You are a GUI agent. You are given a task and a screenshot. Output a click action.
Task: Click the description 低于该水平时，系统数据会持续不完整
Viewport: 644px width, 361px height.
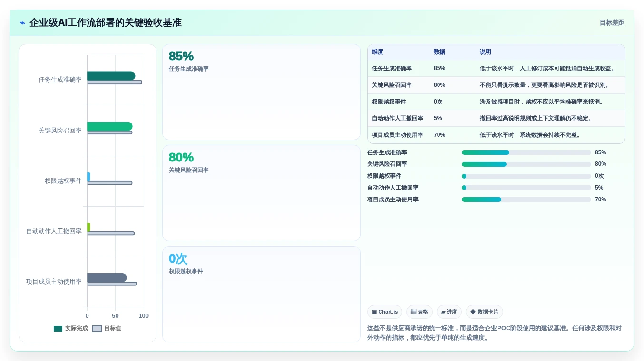coord(532,135)
